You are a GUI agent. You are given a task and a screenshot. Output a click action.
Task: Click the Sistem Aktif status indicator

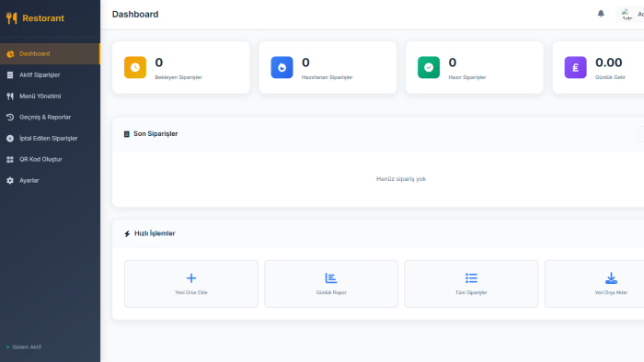(24, 346)
